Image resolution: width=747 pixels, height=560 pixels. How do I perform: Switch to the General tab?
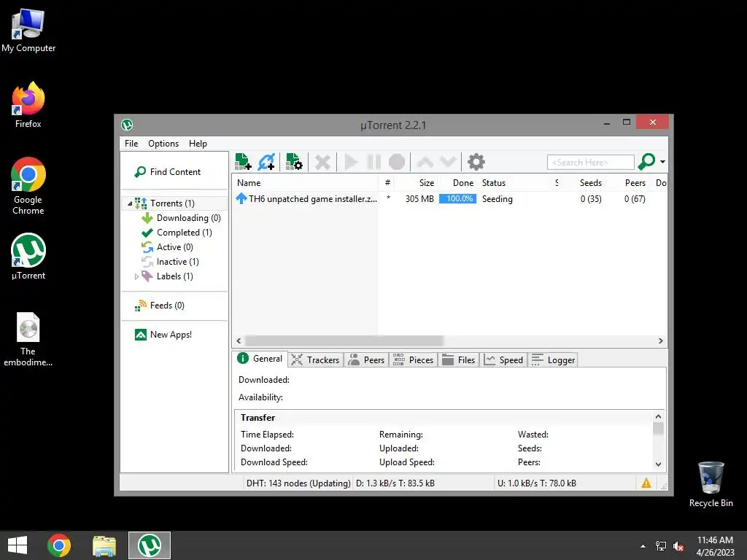pos(260,359)
